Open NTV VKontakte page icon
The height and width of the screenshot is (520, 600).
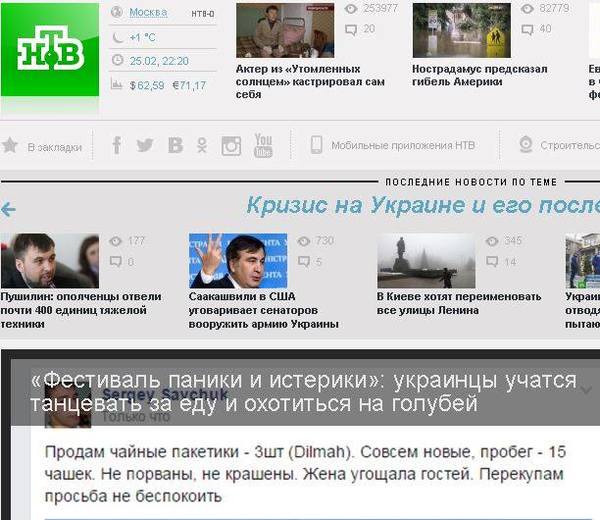[x=175, y=145]
